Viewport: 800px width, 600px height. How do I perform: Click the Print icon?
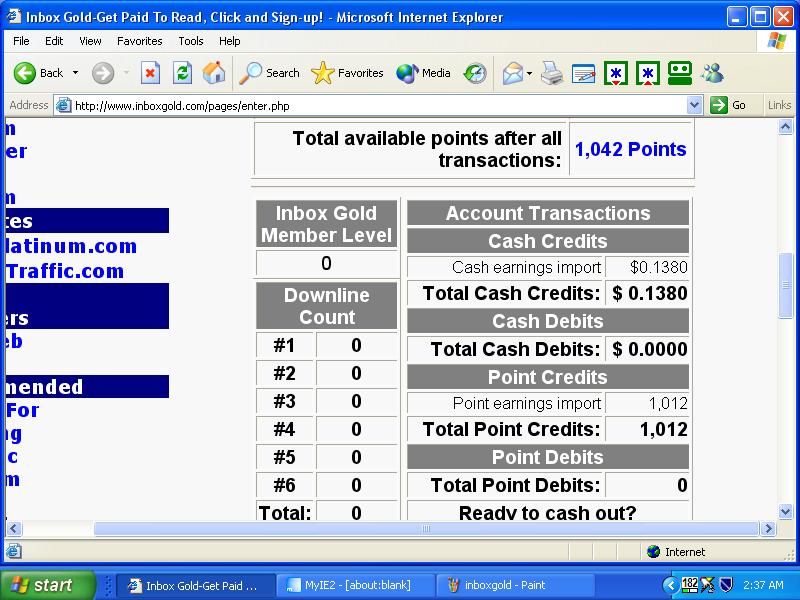(x=552, y=73)
